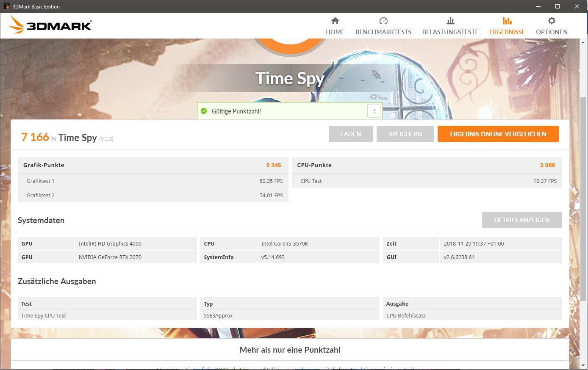
Task: Click Grafiktest 1 result 60.35 FPS
Action: 271,181
